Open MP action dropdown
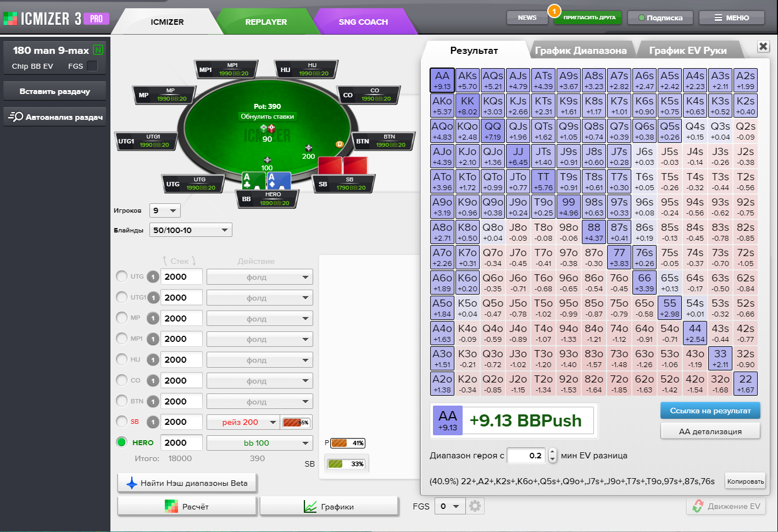The image size is (778, 532). tap(260, 319)
